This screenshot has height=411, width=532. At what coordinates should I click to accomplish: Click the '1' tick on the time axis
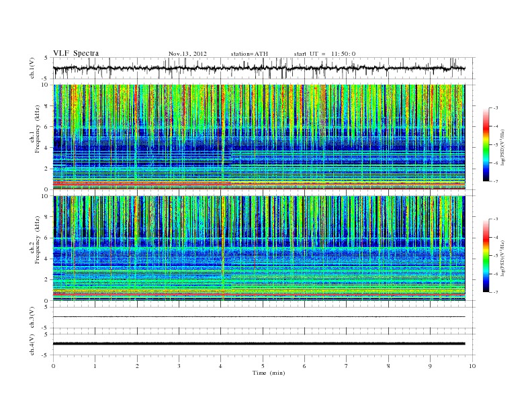(95, 366)
